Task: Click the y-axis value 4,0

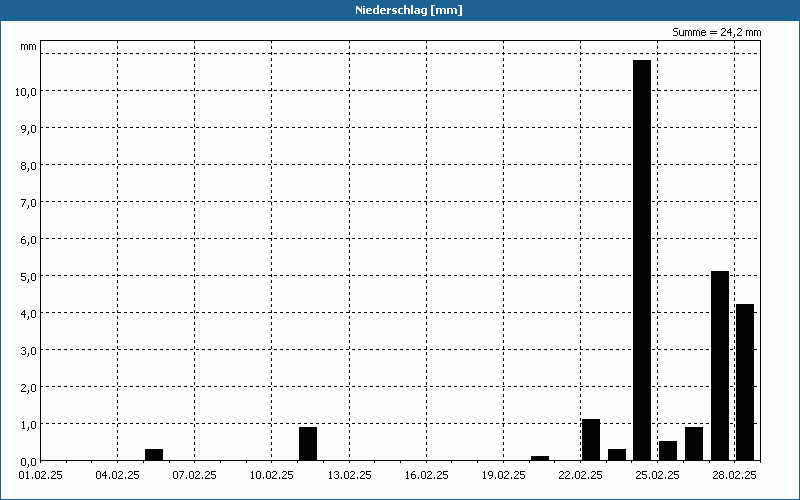Action: tap(28, 314)
